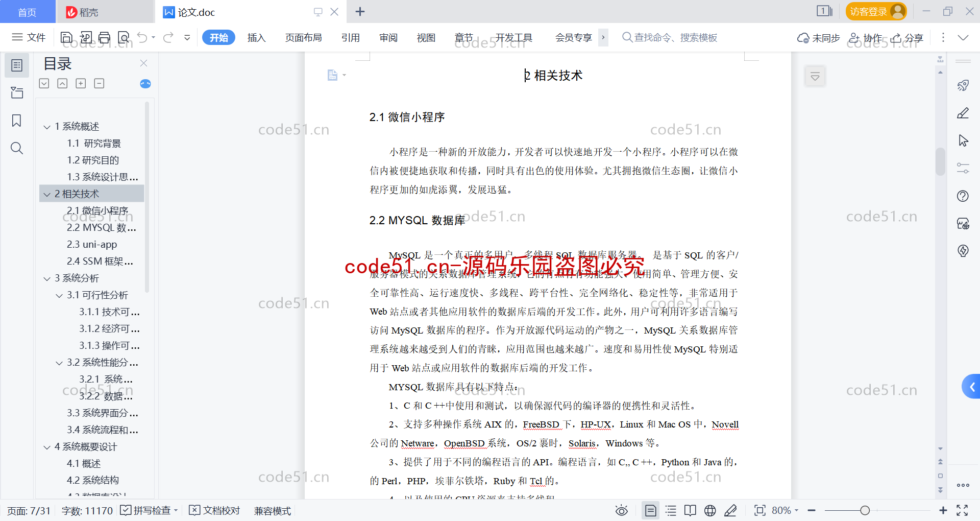The image size is (980, 521).
Task: Click the 访客登录 login button
Action: point(876,11)
